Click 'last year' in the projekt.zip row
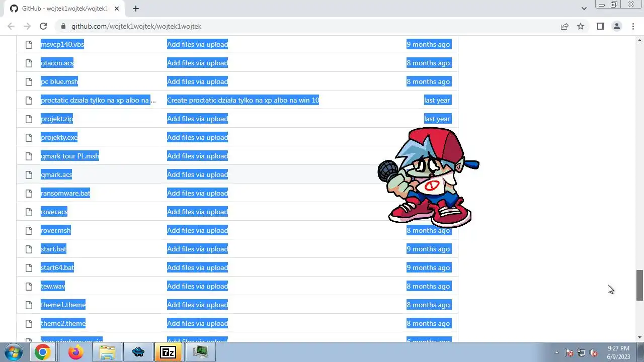The width and height of the screenshot is (644, 362). [x=437, y=119]
